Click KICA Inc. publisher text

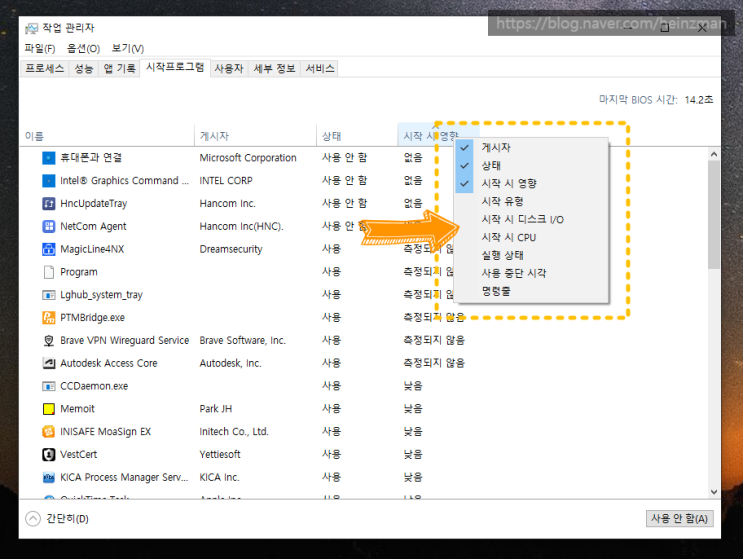click(219, 478)
